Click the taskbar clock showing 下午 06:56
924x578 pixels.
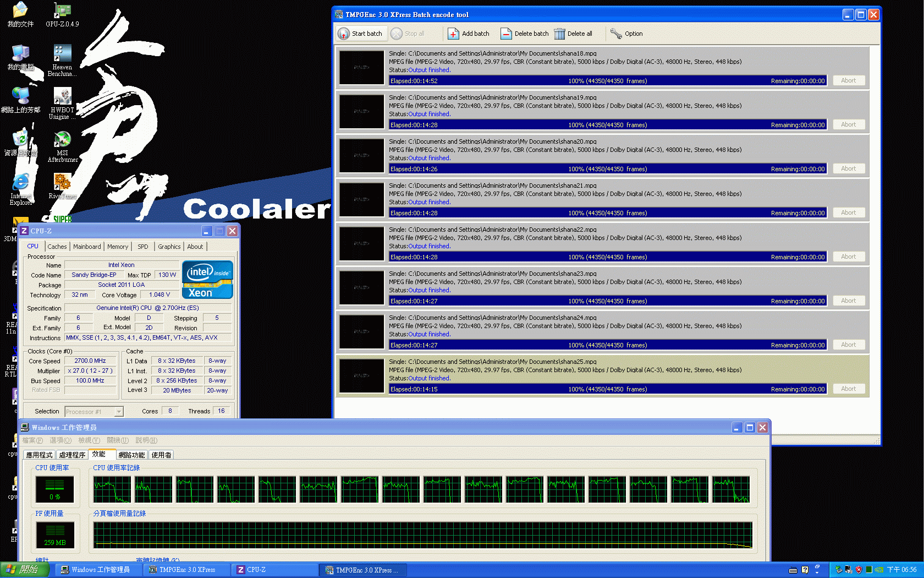901,570
